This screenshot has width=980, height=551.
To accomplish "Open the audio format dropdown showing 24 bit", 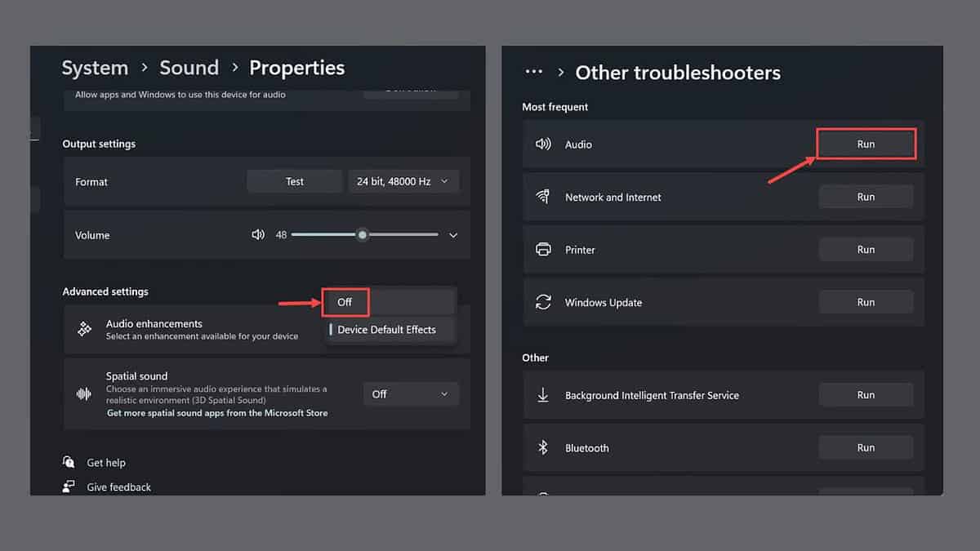I will [x=403, y=180].
